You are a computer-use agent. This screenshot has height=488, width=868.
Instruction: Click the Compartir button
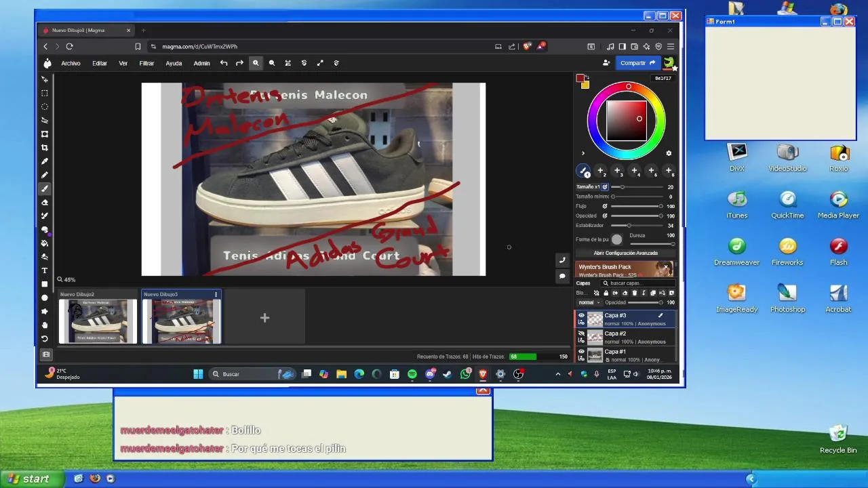click(637, 63)
